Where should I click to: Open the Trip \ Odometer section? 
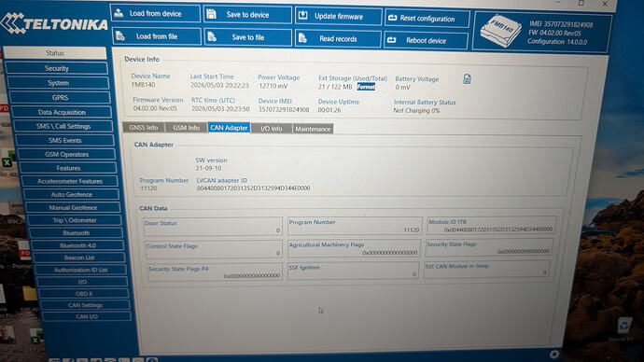point(75,220)
